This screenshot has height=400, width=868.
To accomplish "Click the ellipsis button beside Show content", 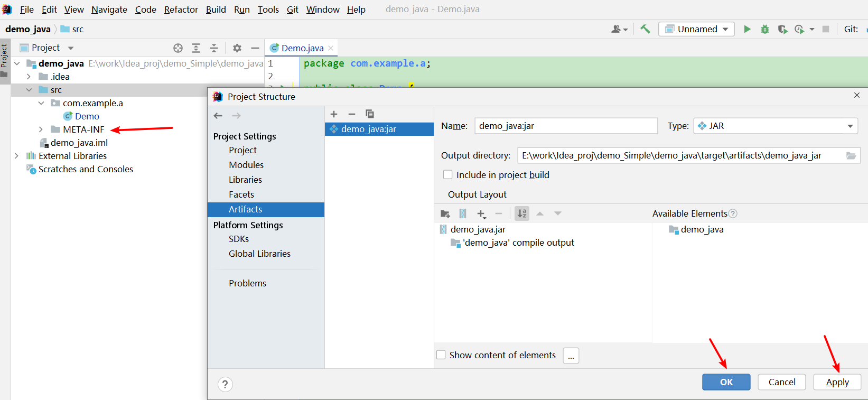I will click(x=571, y=356).
